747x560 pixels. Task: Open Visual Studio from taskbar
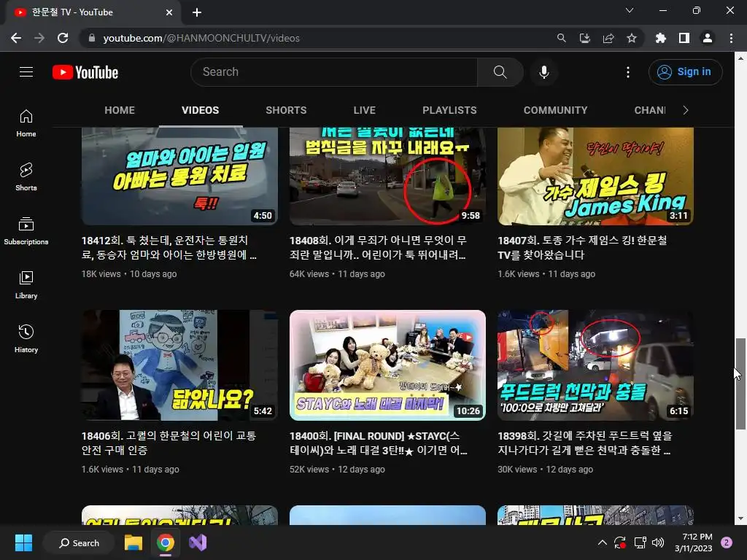198,542
